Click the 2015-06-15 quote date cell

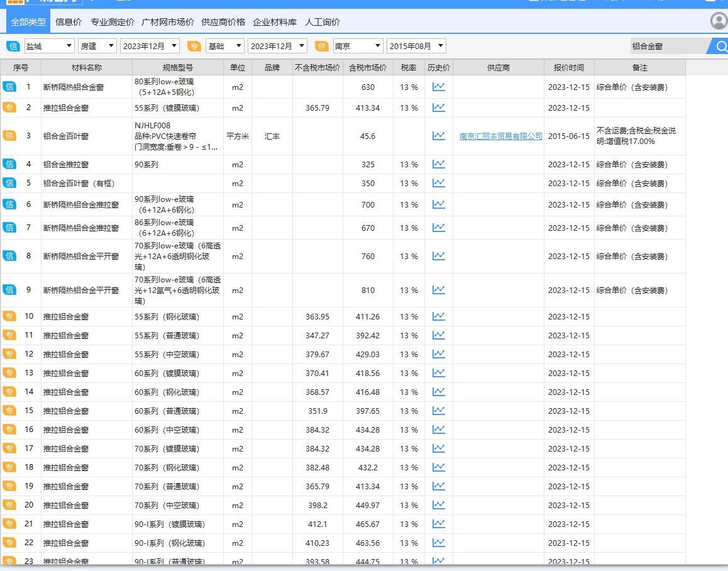click(569, 136)
